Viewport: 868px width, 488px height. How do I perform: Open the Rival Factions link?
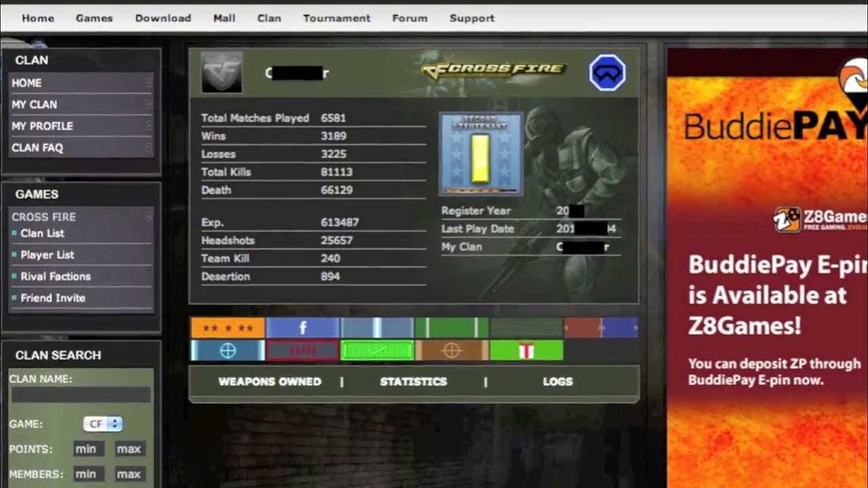coord(56,277)
